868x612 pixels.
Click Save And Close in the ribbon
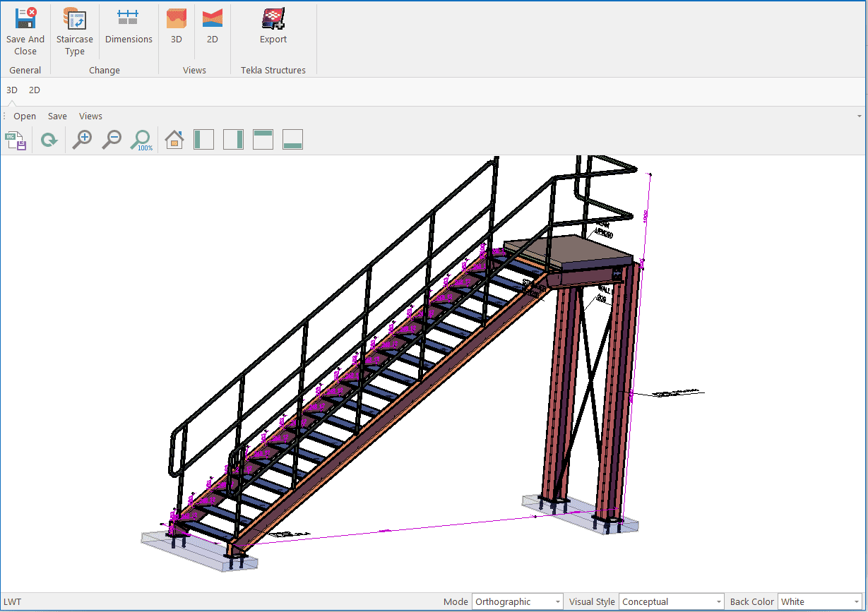point(25,31)
